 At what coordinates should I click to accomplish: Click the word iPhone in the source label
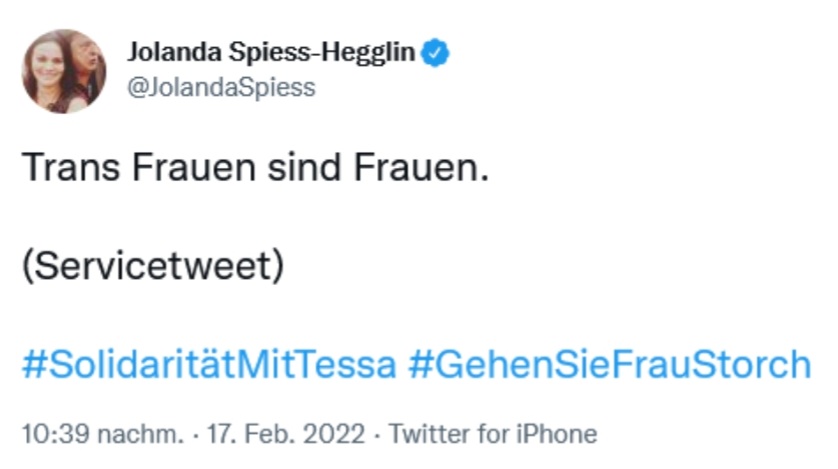(x=556, y=434)
